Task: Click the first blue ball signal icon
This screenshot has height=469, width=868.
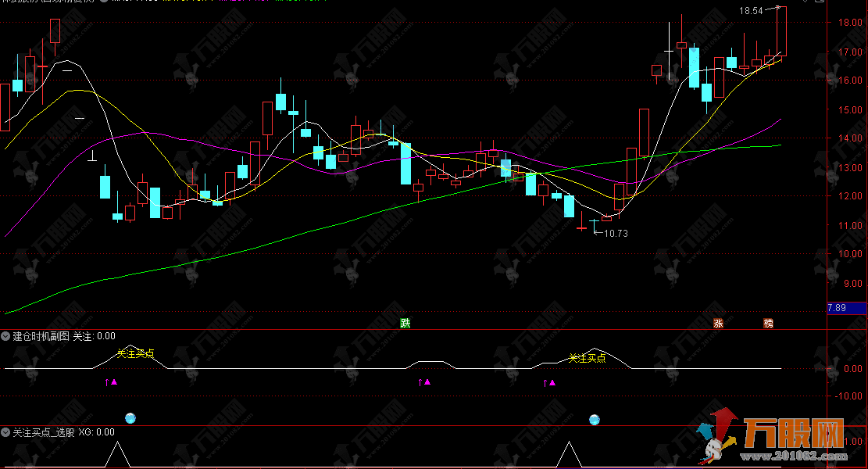Action: (130, 418)
